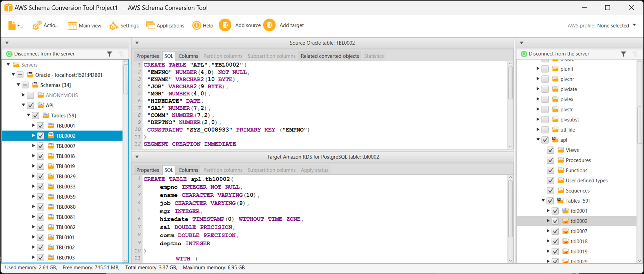Click the Add target orange icon
The image size is (644, 274).
[269, 25]
